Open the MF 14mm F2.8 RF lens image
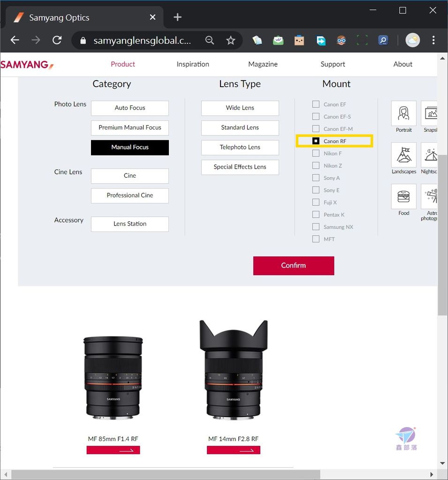This screenshot has width=448, height=480. pos(234,370)
